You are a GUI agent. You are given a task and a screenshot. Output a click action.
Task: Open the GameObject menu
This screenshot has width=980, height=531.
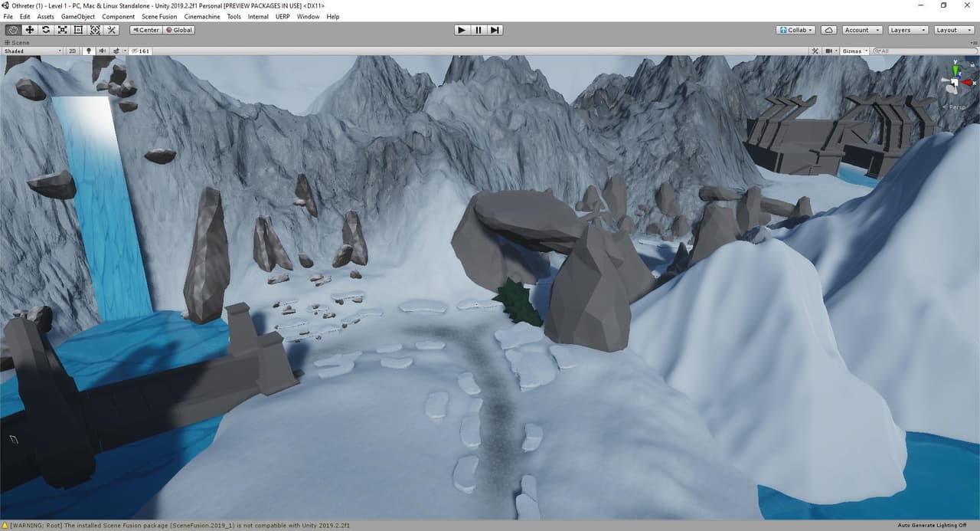78,16
